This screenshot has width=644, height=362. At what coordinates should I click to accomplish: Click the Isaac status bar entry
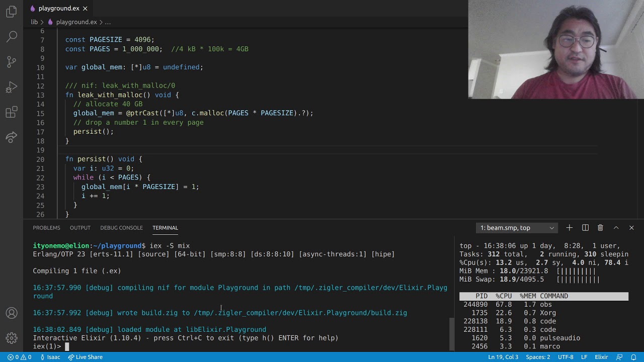[50, 357]
